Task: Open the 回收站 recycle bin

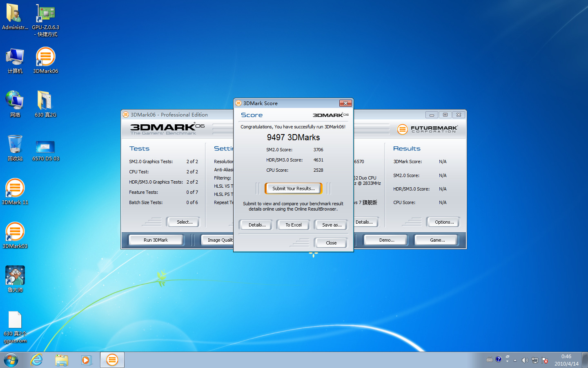Action: tap(15, 148)
